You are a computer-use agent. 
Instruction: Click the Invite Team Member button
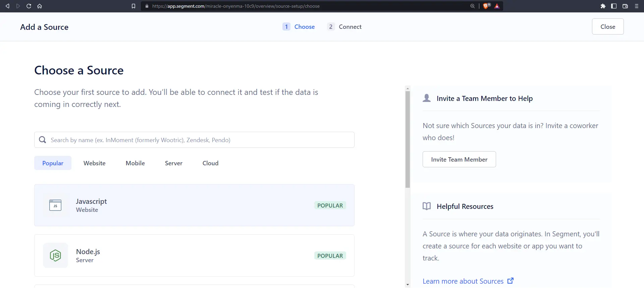[x=459, y=159]
